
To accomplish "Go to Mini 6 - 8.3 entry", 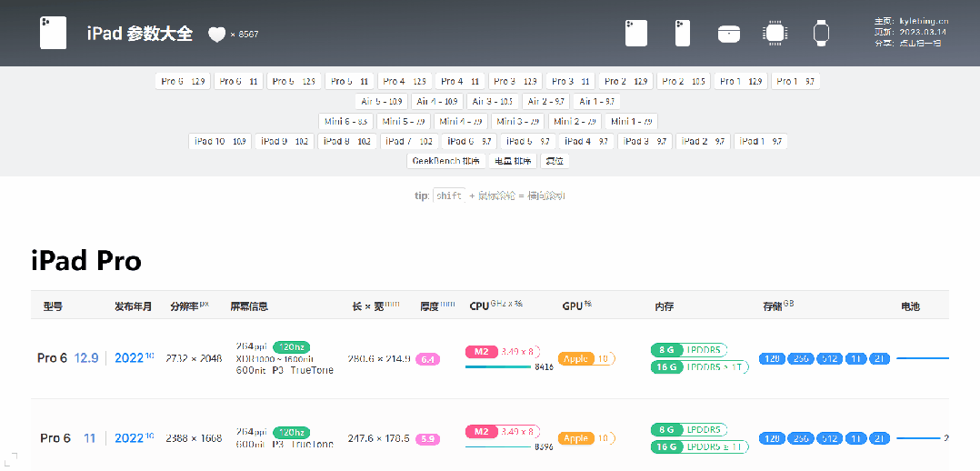I will click(346, 121).
